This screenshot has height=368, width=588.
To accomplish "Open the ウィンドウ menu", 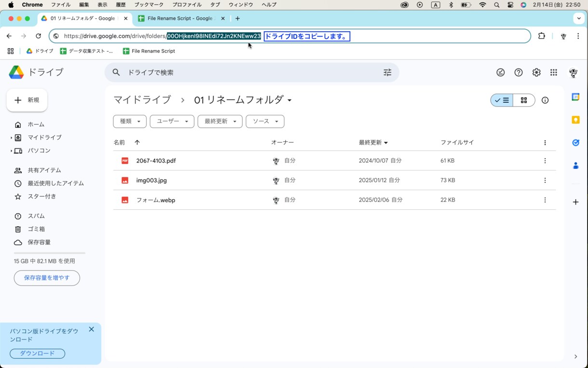I will click(241, 5).
